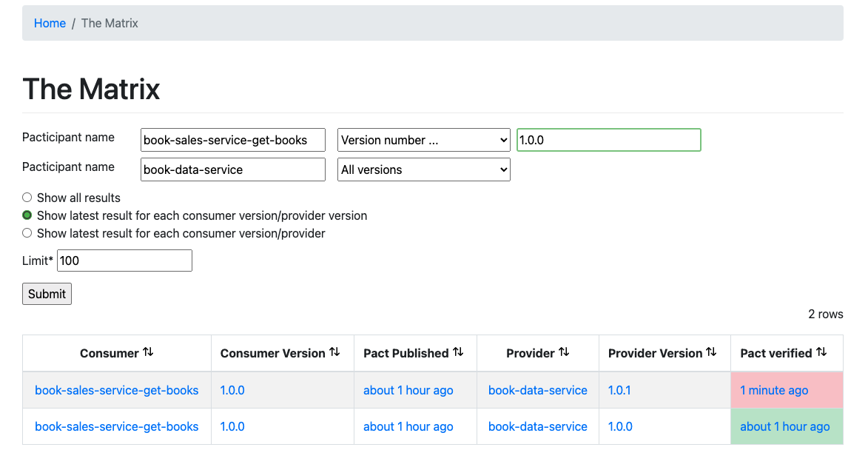Open provider version 1.0.1 link
Image resolution: width=868 pixels, height=467 pixels.
(x=619, y=390)
